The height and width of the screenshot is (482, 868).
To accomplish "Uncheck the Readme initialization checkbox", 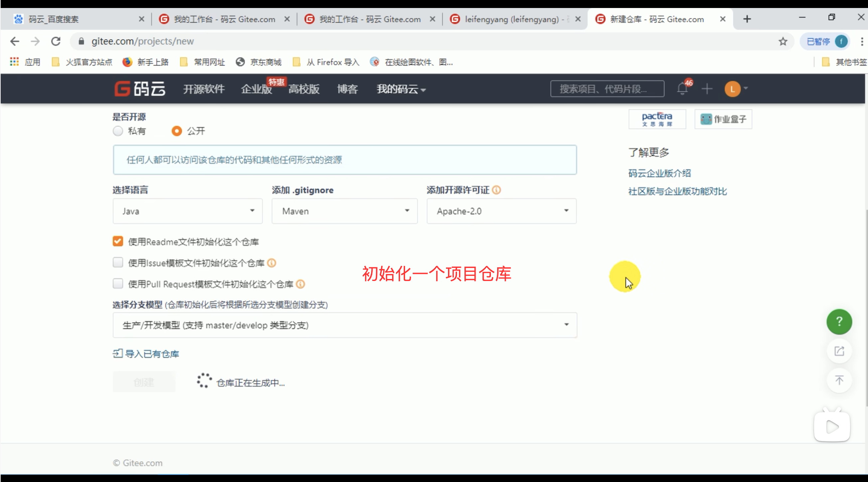I will [118, 242].
